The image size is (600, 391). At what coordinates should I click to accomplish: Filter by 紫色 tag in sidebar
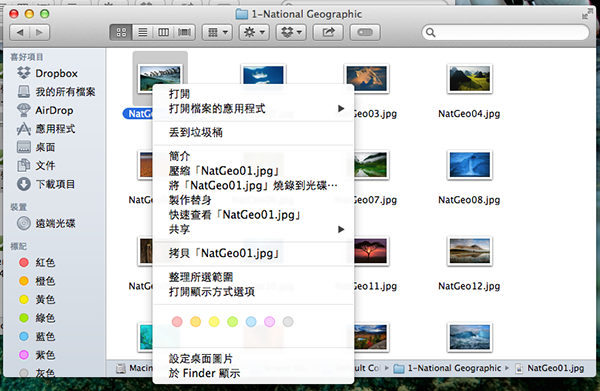coord(37,355)
